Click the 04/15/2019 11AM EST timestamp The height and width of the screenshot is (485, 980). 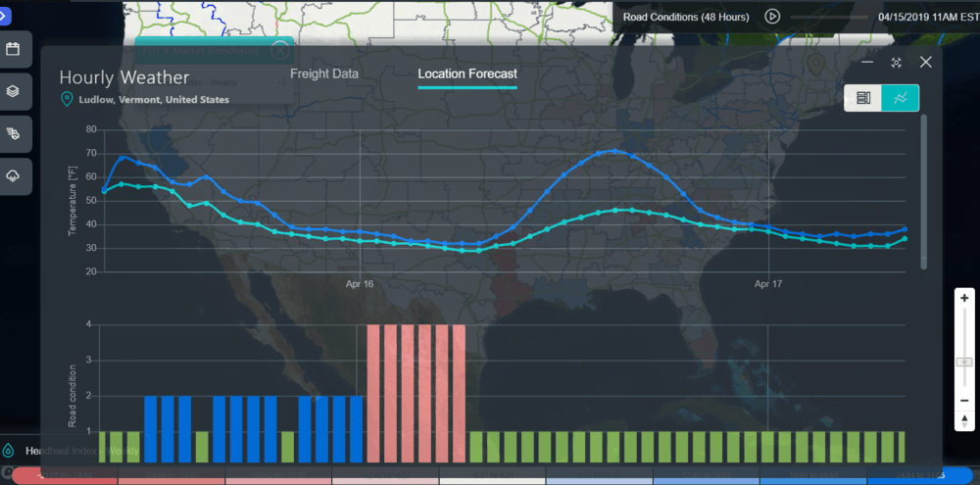929,17
